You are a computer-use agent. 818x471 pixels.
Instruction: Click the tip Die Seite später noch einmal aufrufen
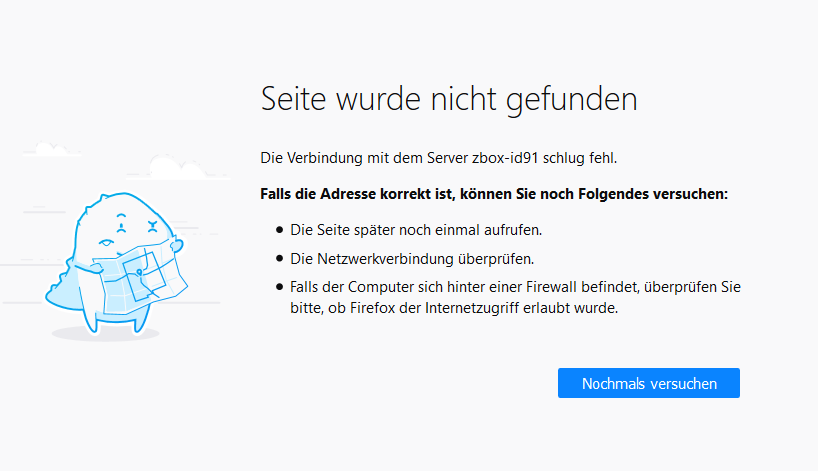pyautogui.click(x=416, y=230)
